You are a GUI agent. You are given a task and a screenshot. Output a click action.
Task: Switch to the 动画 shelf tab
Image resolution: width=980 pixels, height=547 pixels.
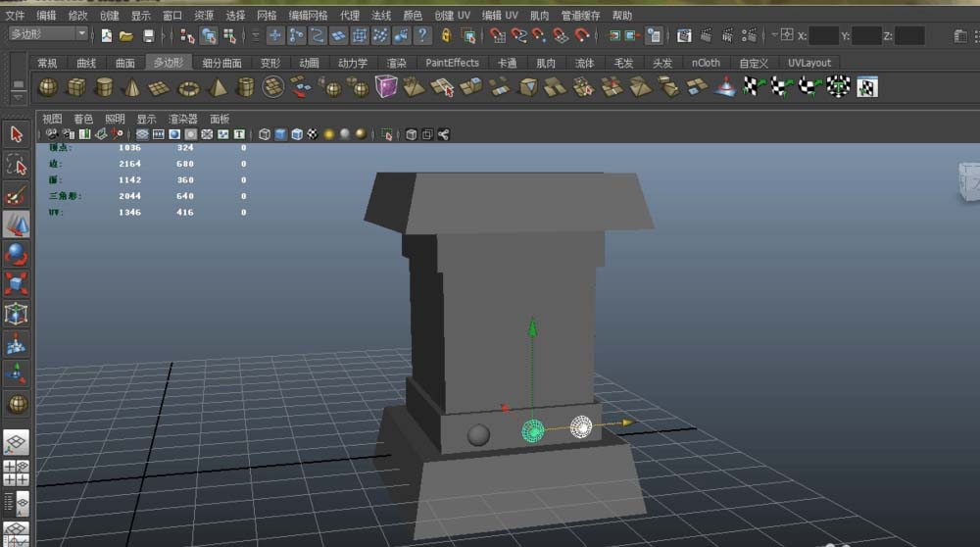point(309,63)
